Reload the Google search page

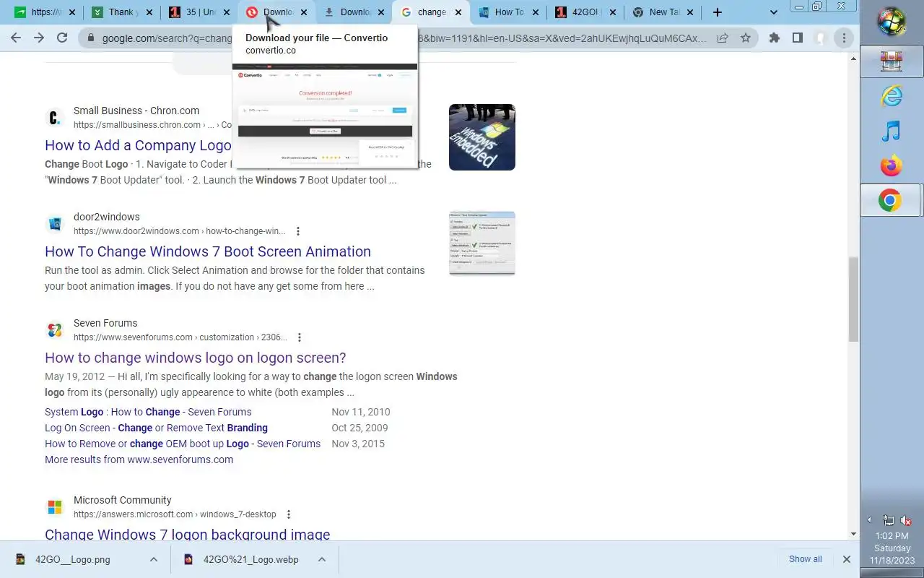[x=62, y=38]
